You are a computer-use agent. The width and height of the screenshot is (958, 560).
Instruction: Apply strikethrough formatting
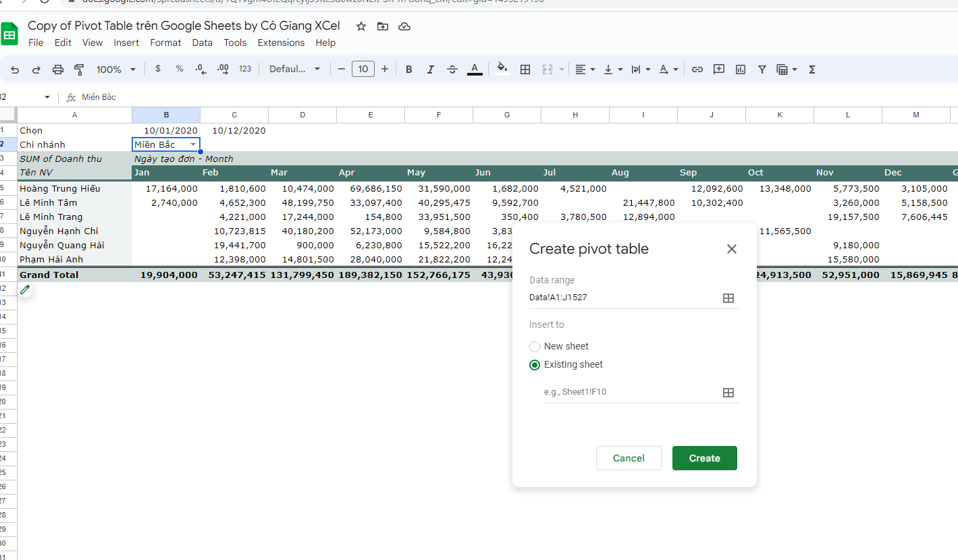click(x=452, y=69)
